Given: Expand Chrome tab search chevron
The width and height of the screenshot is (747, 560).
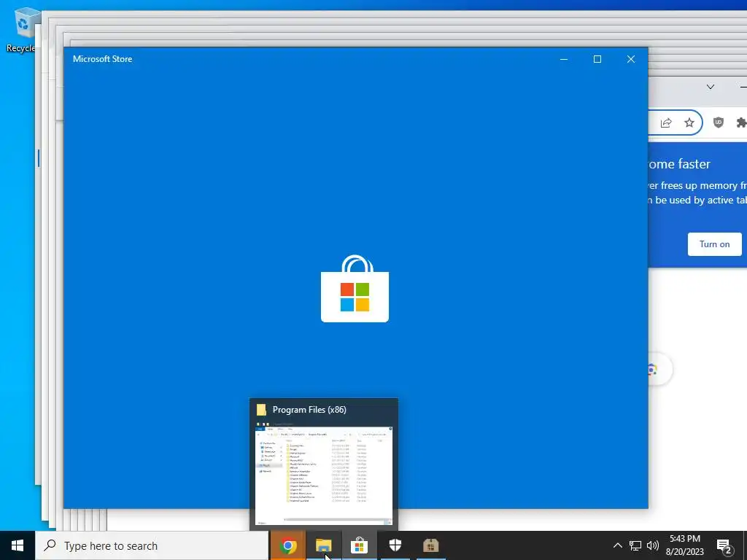Looking at the screenshot, I should (711, 87).
